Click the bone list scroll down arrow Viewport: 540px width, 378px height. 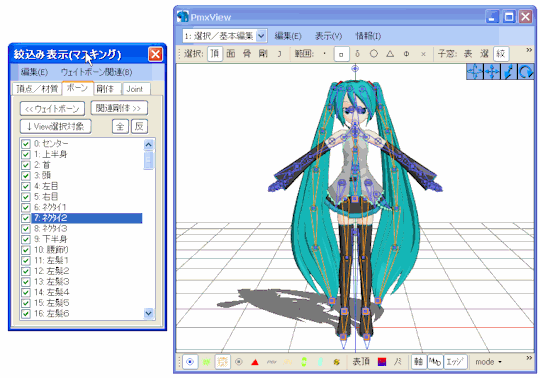click(149, 313)
